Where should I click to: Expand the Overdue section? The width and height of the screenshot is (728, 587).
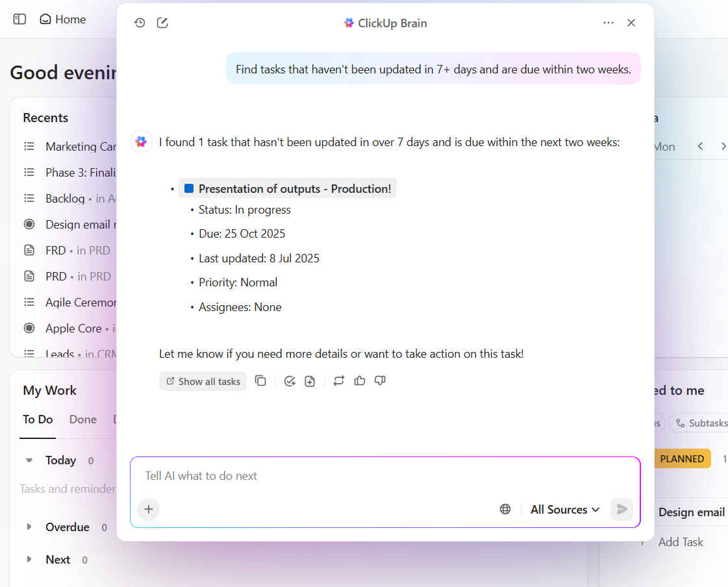pyautogui.click(x=29, y=527)
